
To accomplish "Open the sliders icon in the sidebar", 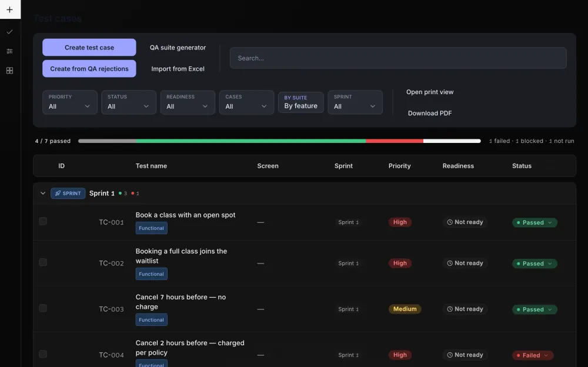I will (x=10, y=51).
